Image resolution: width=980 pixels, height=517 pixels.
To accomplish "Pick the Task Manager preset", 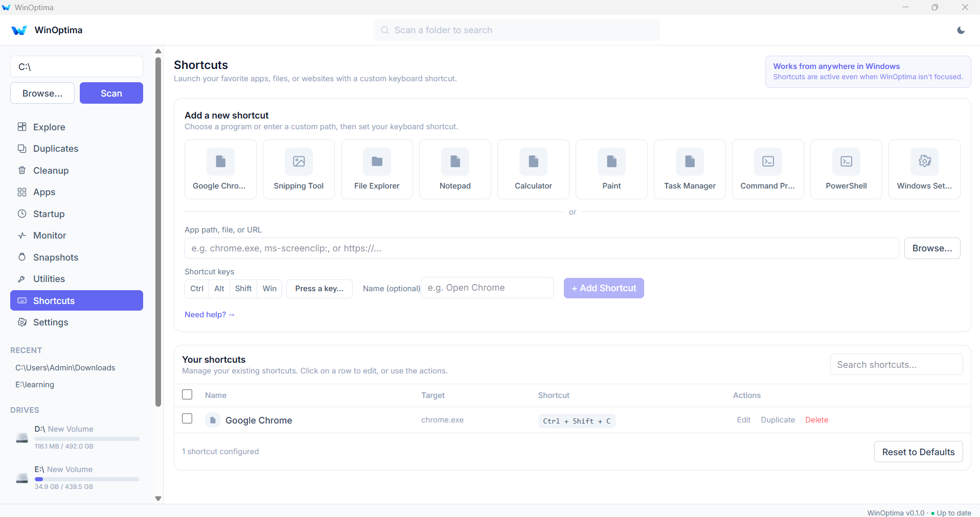I will pos(690,169).
